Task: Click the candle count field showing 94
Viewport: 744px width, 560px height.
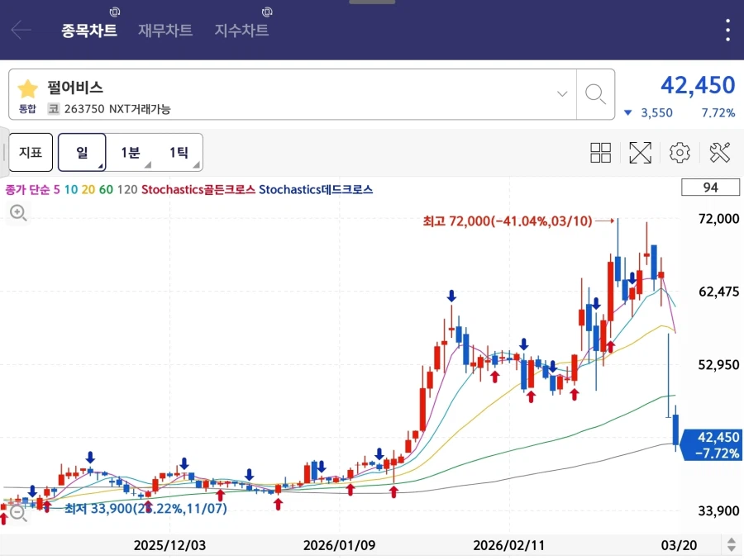Action: pyautogui.click(x=710, y=188)
